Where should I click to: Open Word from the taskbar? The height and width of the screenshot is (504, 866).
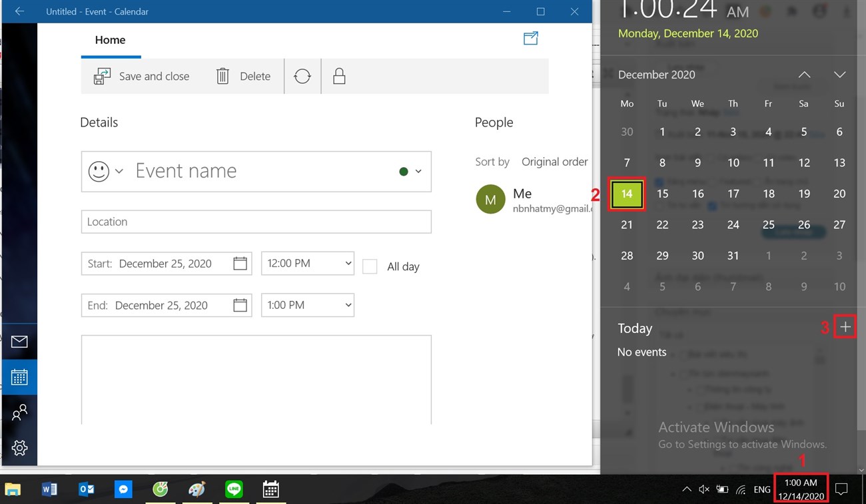click(x=50, y=490)
